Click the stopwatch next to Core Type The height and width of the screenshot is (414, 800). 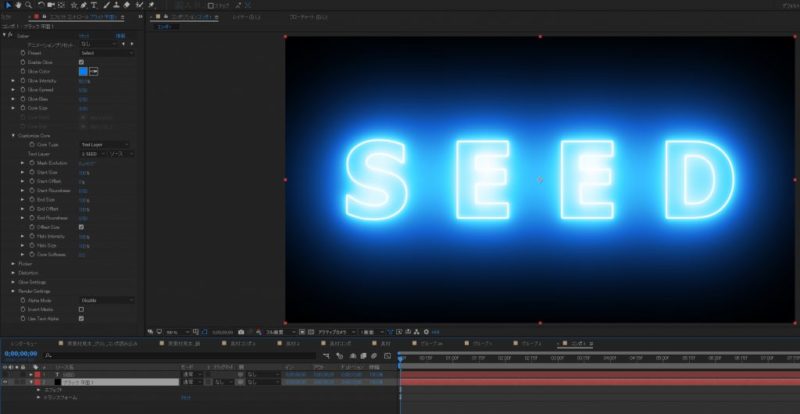33,145
